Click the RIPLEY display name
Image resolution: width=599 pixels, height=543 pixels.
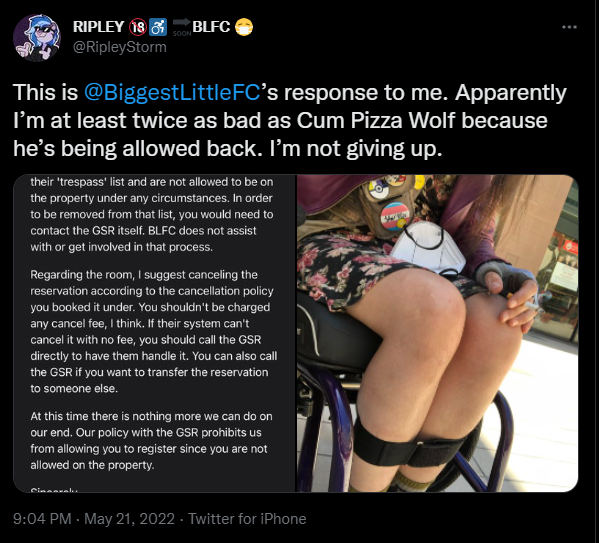[x=98, y=27]
